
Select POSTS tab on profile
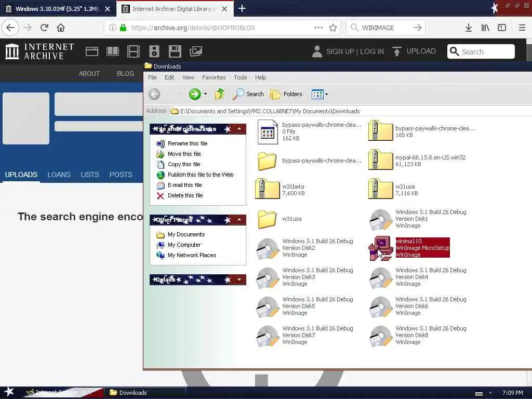(121, 175)
